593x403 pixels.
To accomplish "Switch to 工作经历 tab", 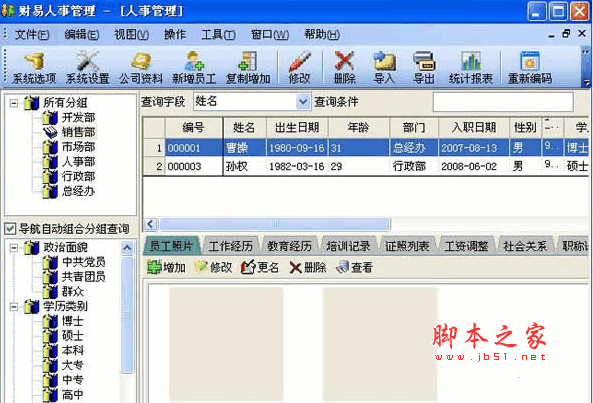I will click(231, 246).
